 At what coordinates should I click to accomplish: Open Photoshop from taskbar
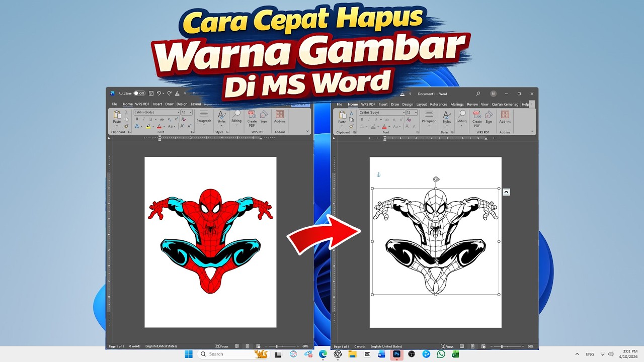pos(396,354)
